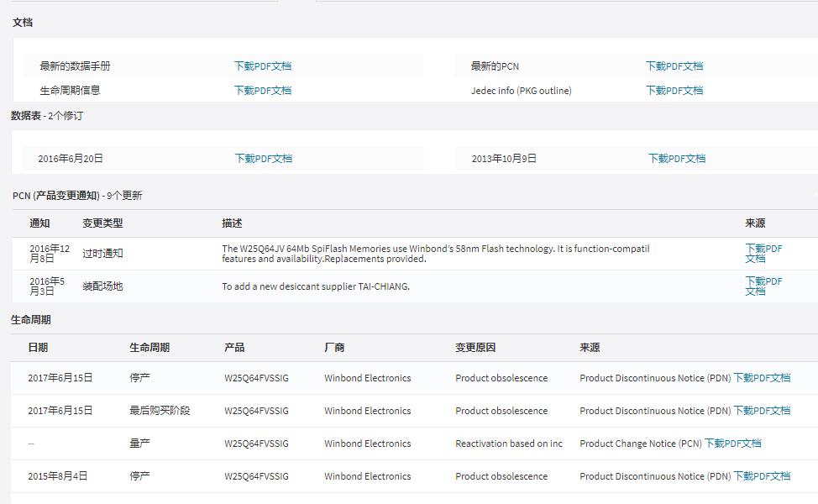Select W25Q64FVSSIG in the 量产 row
Image resolution: width=818 pixels, height=504 pixels.
click(x=256, y=444)
